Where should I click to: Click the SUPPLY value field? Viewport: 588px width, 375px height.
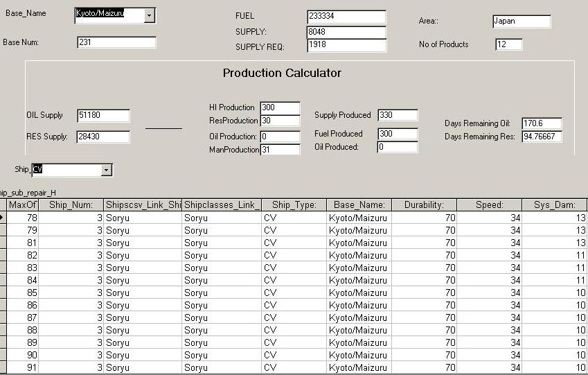pos(346,32)
